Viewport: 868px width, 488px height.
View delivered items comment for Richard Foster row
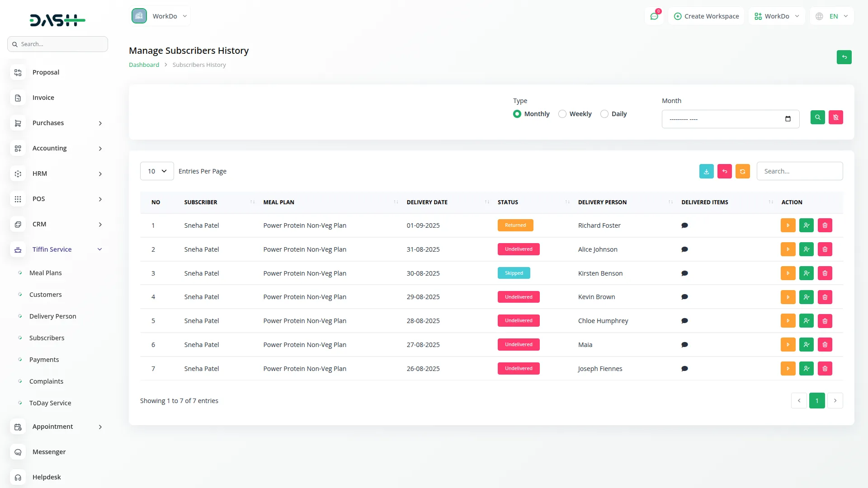tap(684, 225)
